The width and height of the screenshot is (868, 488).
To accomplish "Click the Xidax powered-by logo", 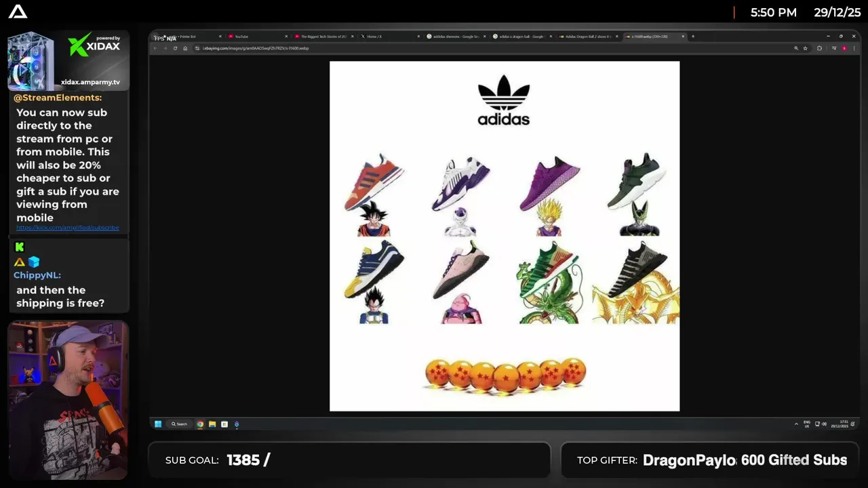I will [94, 45].
